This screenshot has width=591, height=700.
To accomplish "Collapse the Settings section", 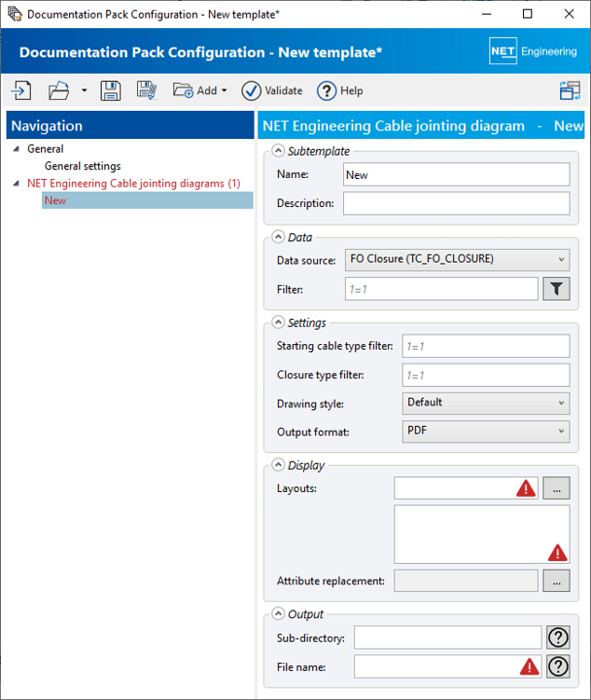I will click(279, 322).
